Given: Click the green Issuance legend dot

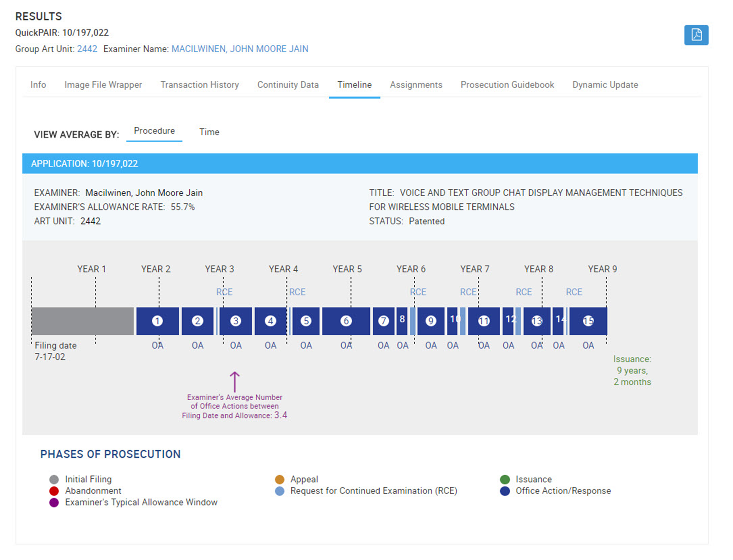Looking at the screenshot, I should (x=505, y=479).
